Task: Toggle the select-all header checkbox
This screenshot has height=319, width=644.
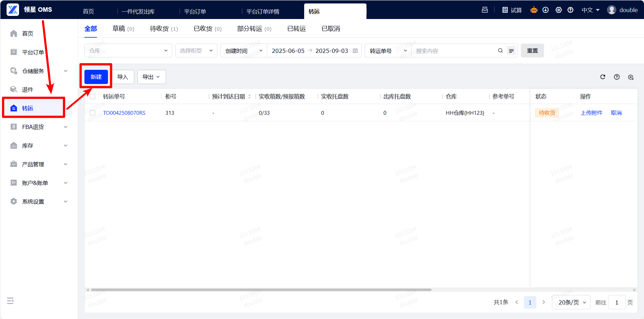Action: coord(92,96)
